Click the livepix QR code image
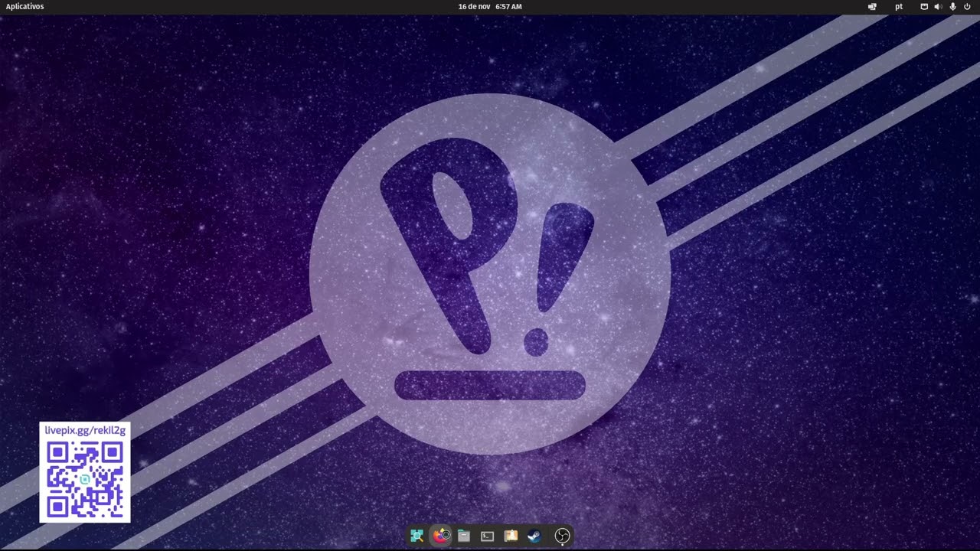Image resolution: width=980 pixels, height=551 pixels. pyautogui.click(x=85, y=479)
